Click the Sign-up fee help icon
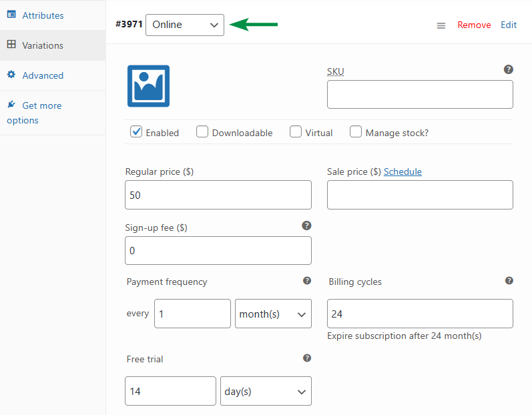The height and width of the screenshot is (415, 532). click(307, 226)
